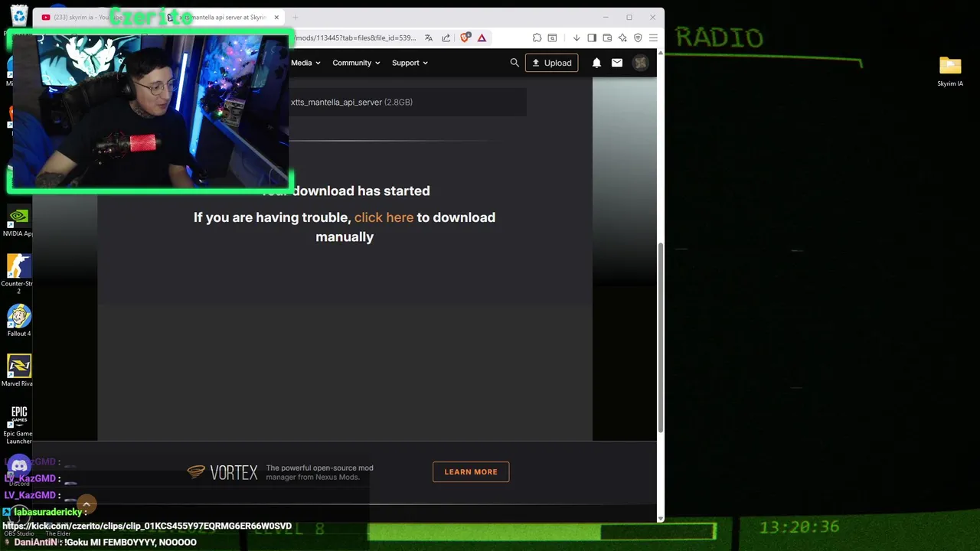Click the Vortex logo in banner
Image resolution: width=980 pixels, height=551 pixels.
[223, 472]
